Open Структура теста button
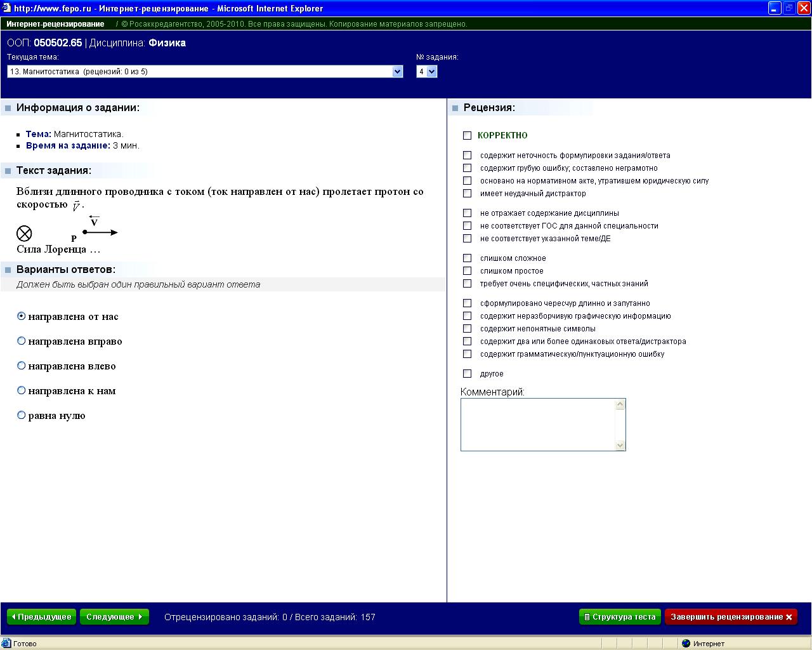This screenshot has height=650, width=812. click(x=620, y=617)
